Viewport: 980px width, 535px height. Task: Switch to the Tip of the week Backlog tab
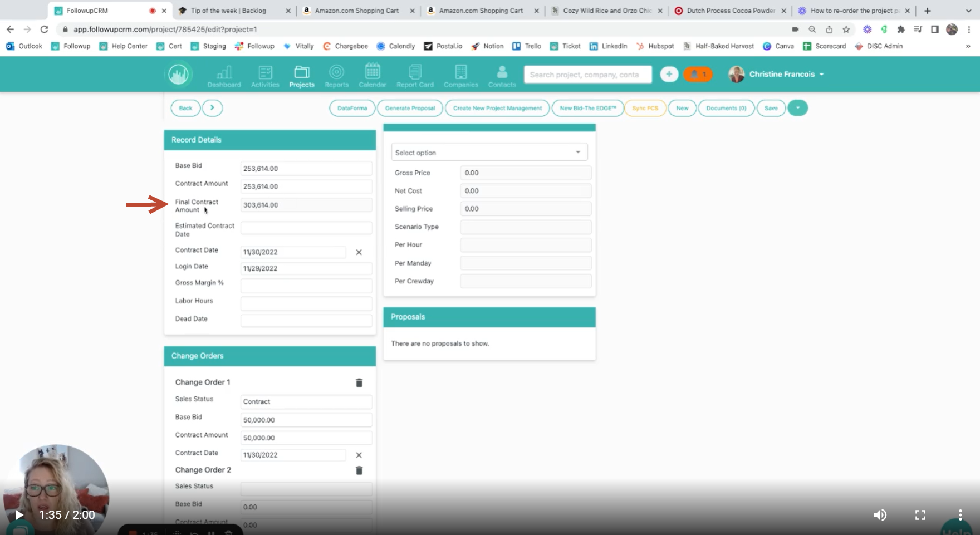(228, 10)
